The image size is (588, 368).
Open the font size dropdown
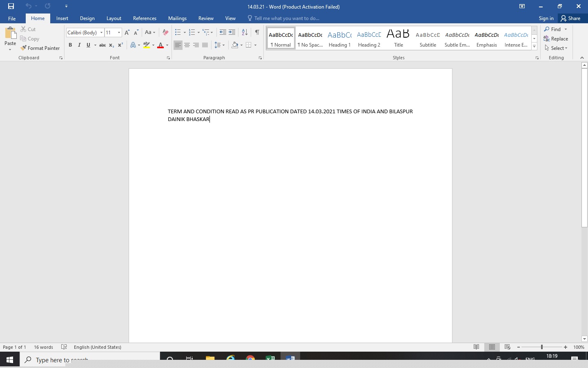(119, 33)
